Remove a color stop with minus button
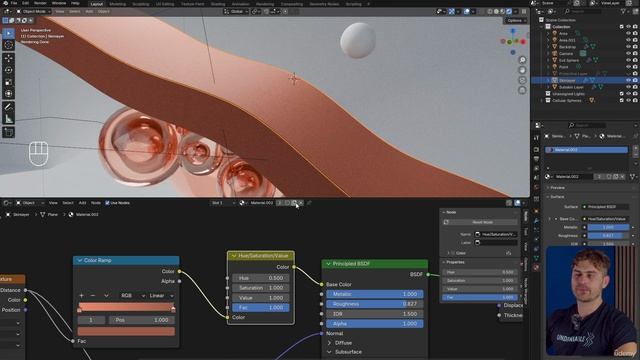640x360 pixels. pos(93,296)
